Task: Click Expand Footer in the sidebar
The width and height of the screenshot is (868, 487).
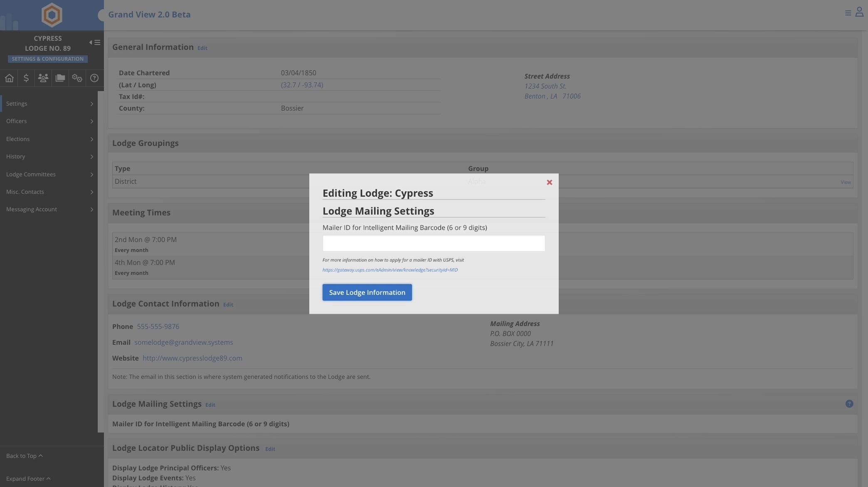Action: (x=28, y=479)
